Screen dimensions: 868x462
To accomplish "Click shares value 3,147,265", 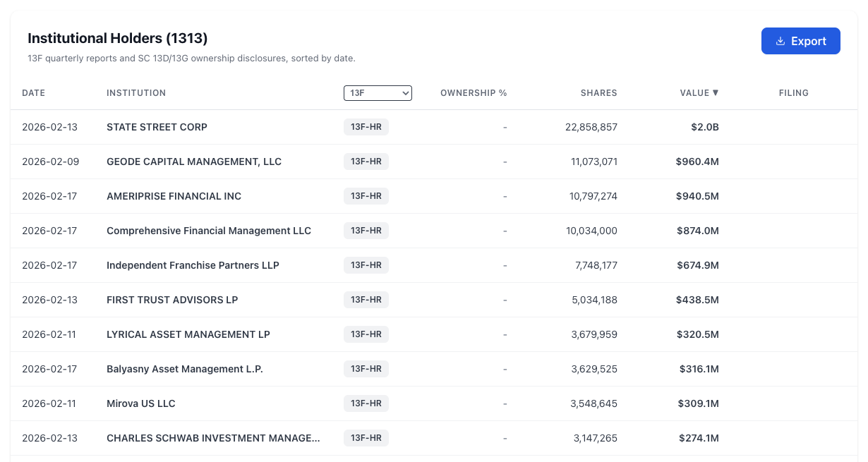I will [595, 438].
